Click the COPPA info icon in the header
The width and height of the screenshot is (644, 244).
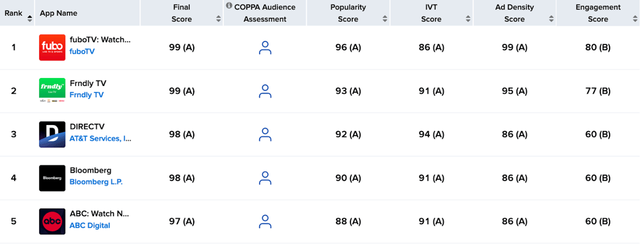(229, 6)
